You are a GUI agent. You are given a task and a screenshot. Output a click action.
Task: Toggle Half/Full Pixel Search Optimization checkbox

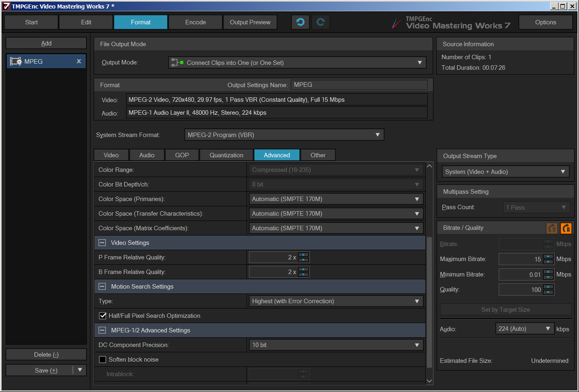click(103, 316)
